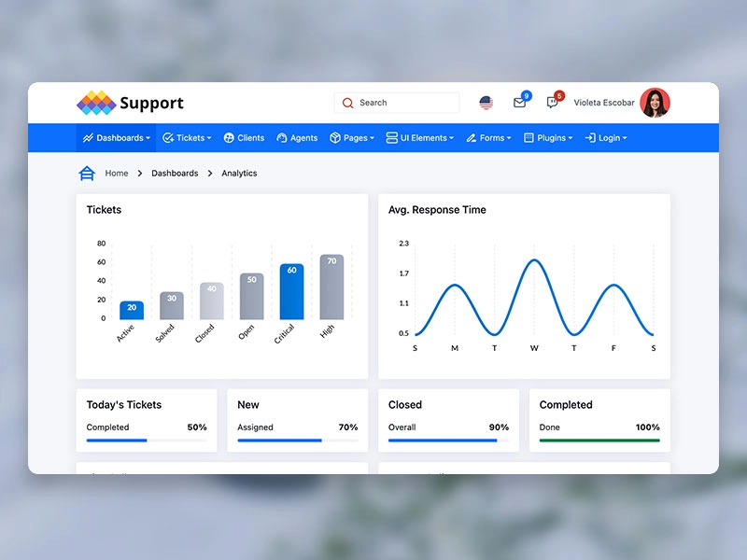Open the Dashboards menu label

(120, 138)
